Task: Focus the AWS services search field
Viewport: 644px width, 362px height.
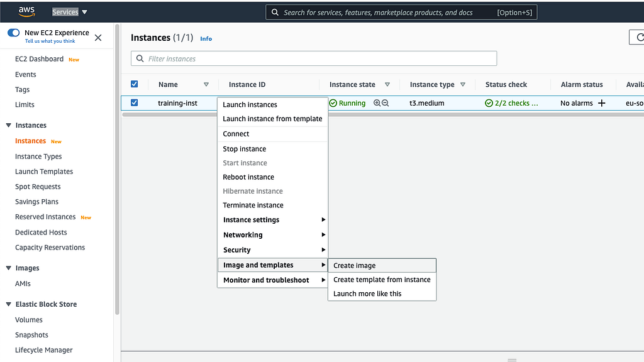Action: [401, 13]
